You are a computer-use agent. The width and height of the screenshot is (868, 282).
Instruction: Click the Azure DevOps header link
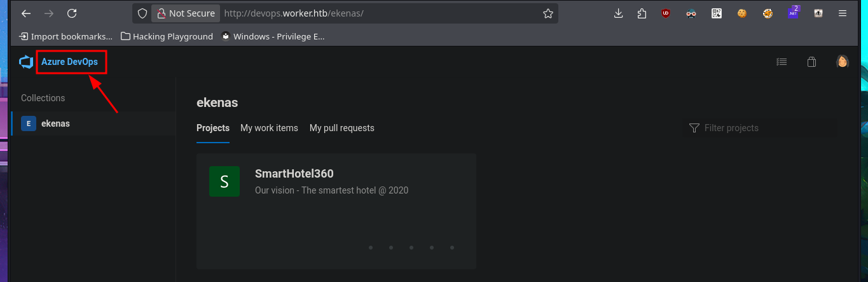[69, 62]
